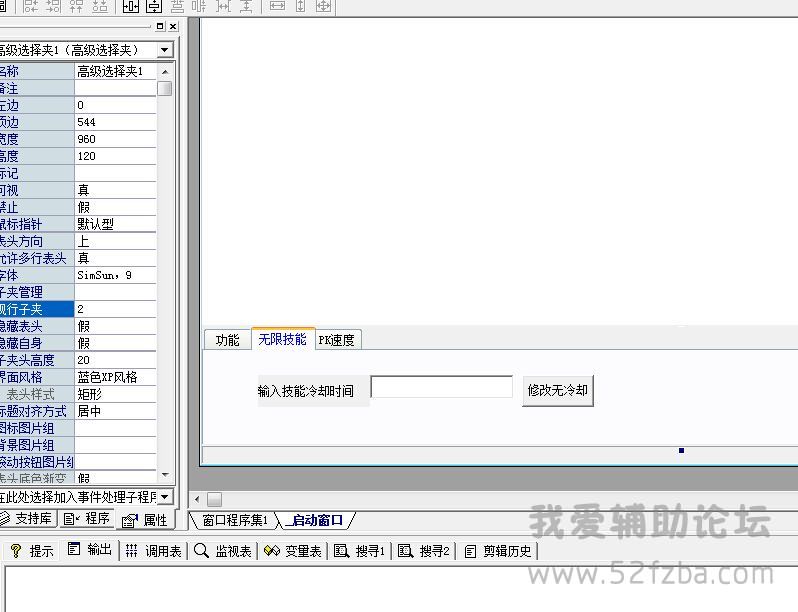Click the align top edges toolbar icon

[x=76, y=6]
